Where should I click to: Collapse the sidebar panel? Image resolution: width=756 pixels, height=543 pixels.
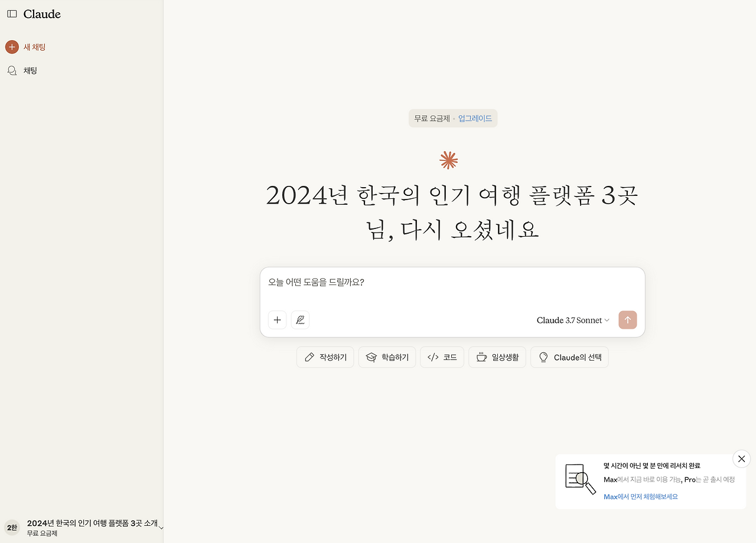[x=12, y=14]
